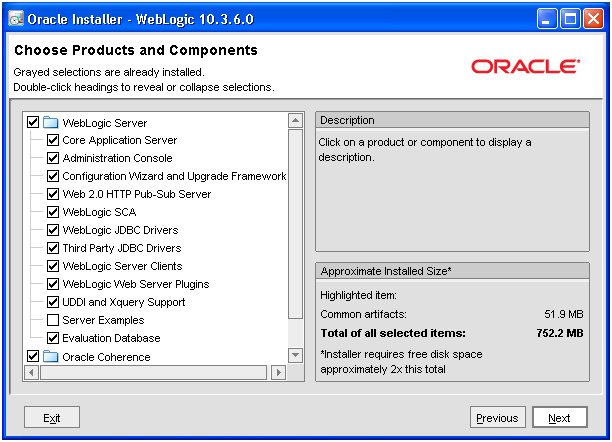Select Third Party JDBC Drivers label
Image resolution: width=612 pixels, height=442 pixels.
pos(122,248)
